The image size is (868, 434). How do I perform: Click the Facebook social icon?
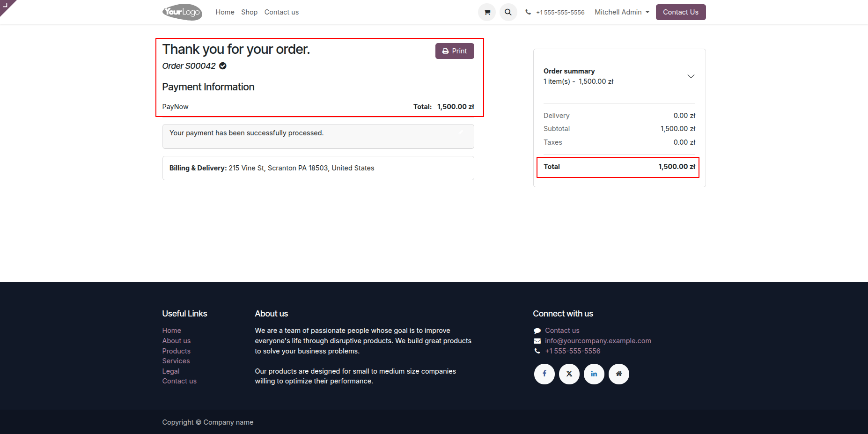pos(544,374)
